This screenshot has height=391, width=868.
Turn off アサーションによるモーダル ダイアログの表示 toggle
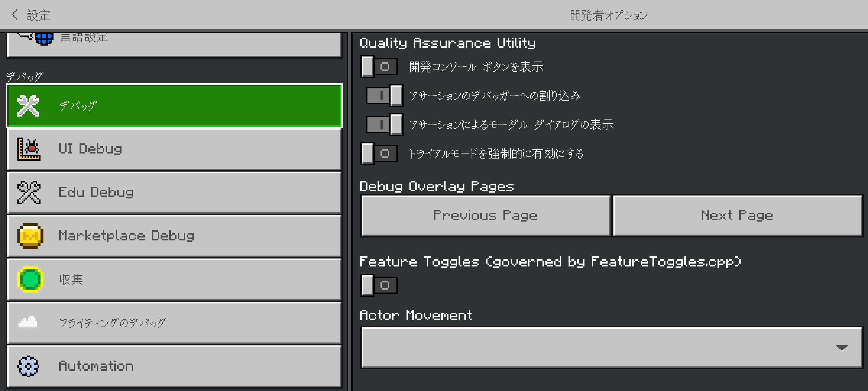(x=385, y=125)
